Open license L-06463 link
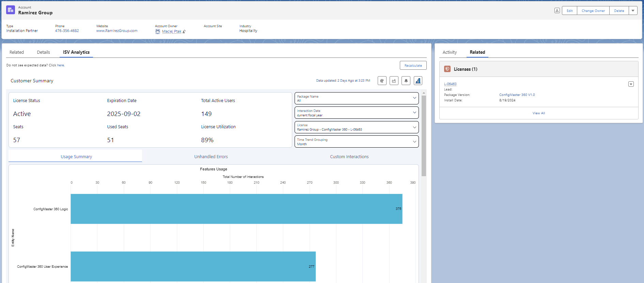 (x=450, y=84)
